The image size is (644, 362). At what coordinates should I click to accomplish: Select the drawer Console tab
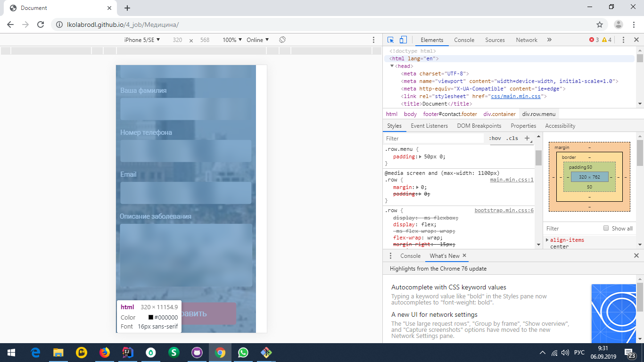point(410,256)
